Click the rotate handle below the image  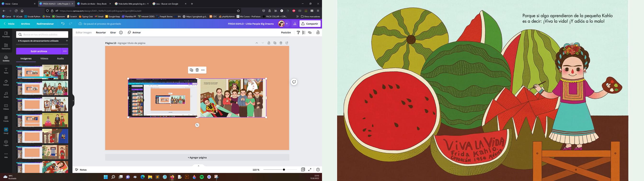click(x=197, y=125)
